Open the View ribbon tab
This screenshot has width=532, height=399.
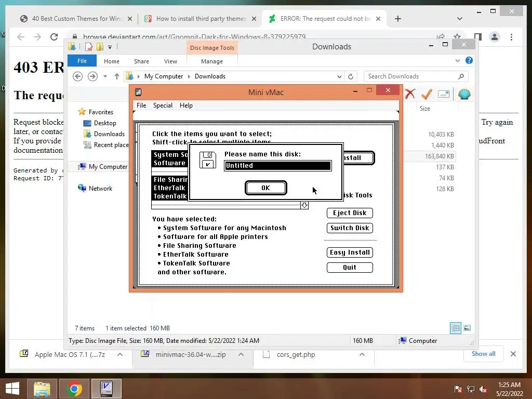coord(170,61)
